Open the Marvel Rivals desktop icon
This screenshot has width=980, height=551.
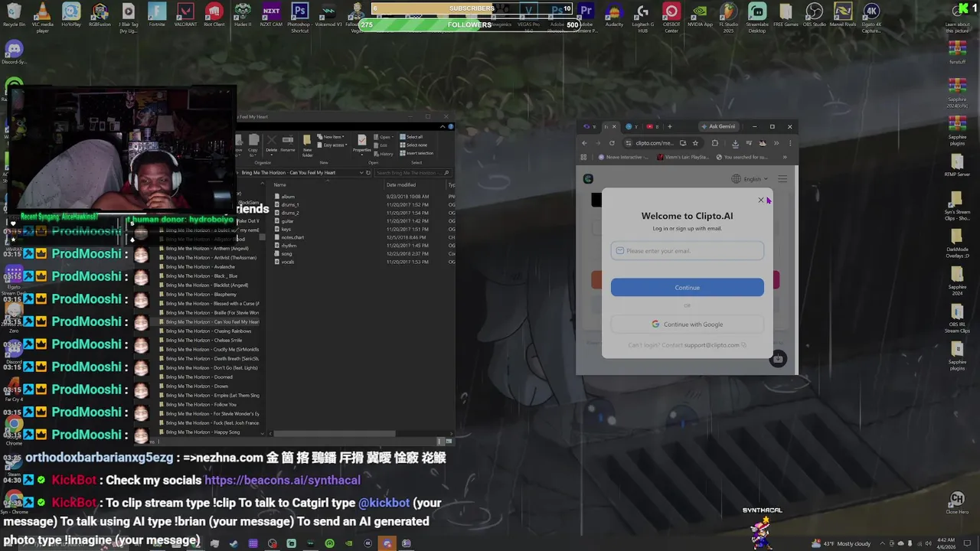(843, 15)
